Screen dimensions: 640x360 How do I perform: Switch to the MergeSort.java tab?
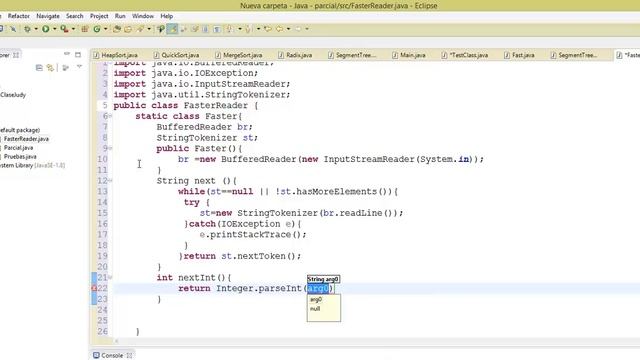239,55
